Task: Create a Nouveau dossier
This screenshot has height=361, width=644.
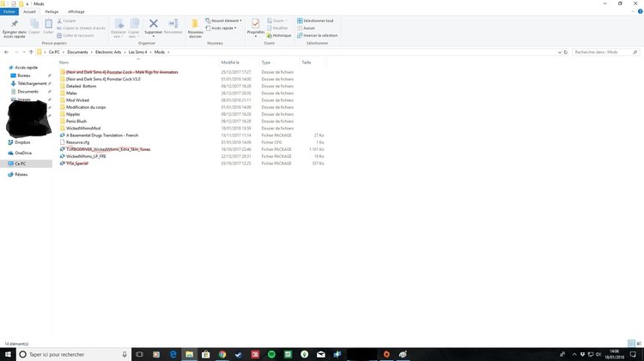Action: [x=196, y=28]
